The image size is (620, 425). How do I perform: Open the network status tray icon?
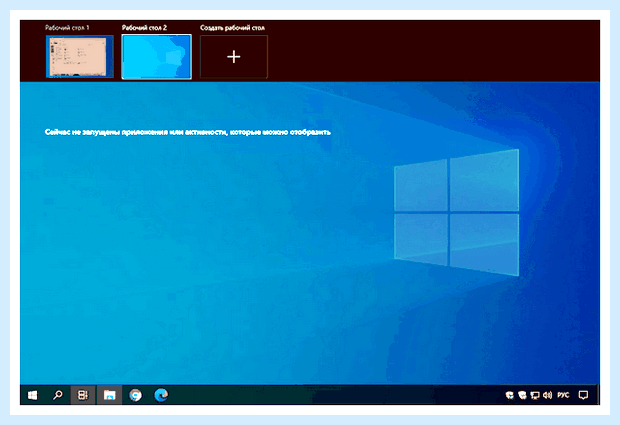535,395
